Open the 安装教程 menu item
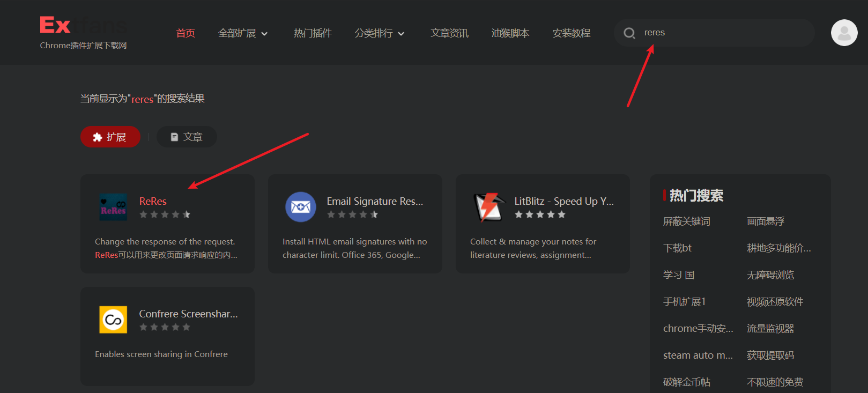868x393 pixels. pyautogui.click(x=572, y=33)
